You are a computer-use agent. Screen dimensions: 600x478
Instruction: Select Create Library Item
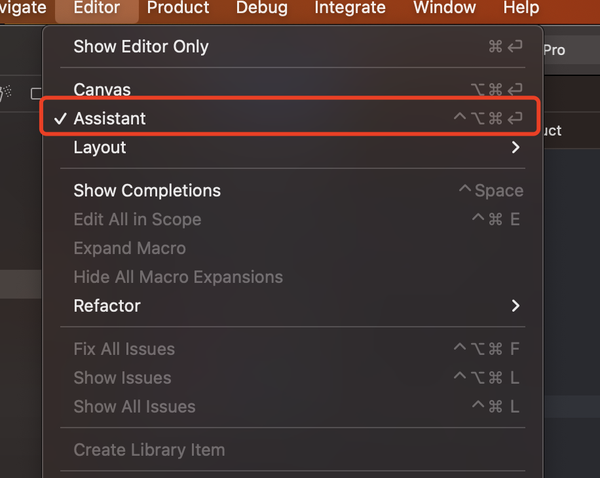pos(149,450)
